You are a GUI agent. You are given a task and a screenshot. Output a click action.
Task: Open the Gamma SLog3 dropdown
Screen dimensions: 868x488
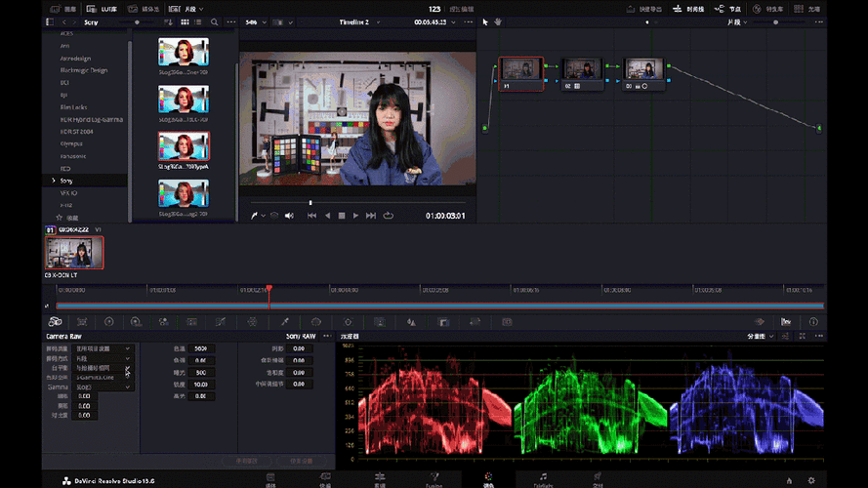[x=103, y=386]
